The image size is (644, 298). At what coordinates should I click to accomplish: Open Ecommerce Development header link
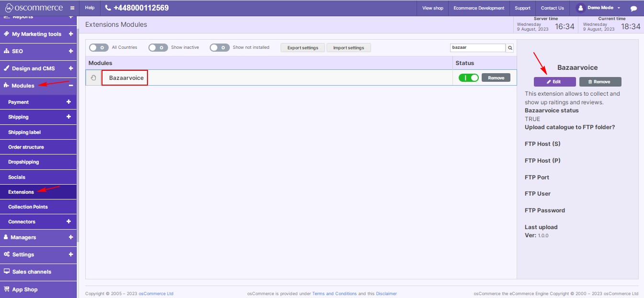click(479, 8)
